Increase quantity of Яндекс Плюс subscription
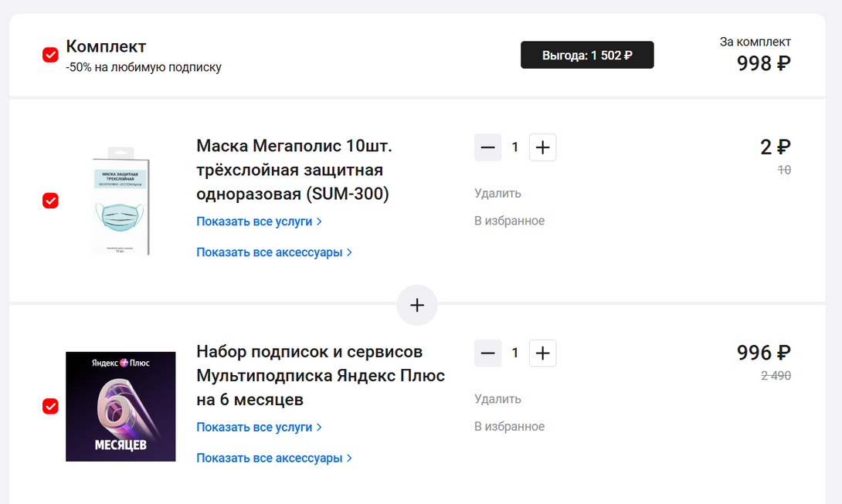This screenshot has width=842, height=504. [542, 353]
